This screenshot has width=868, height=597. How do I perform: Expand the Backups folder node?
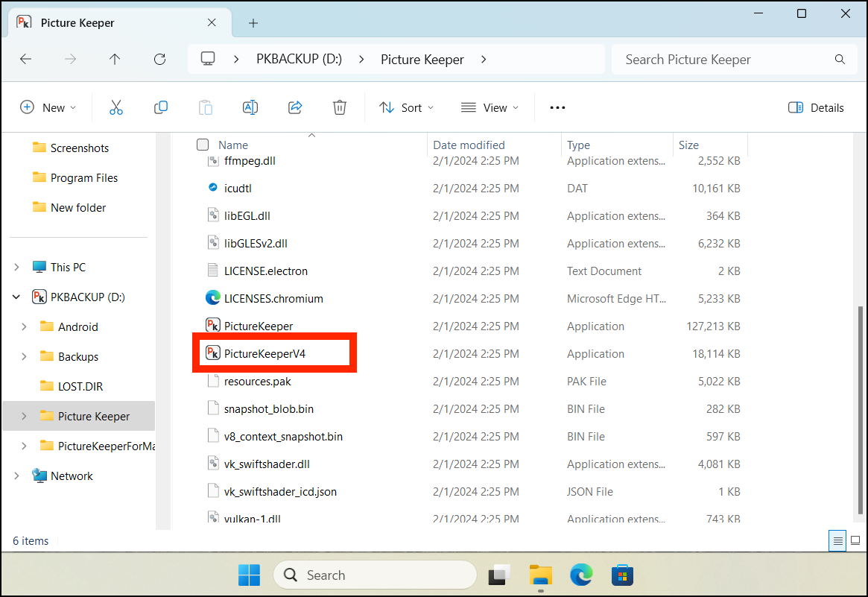pyautogui.click(x=24, y=357)
